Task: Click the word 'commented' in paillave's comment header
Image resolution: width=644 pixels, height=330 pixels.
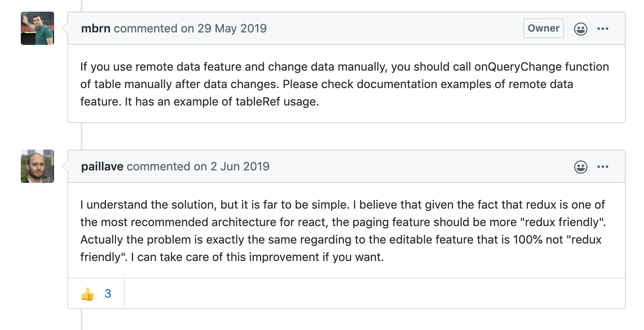Action: (x=158, y=166)
